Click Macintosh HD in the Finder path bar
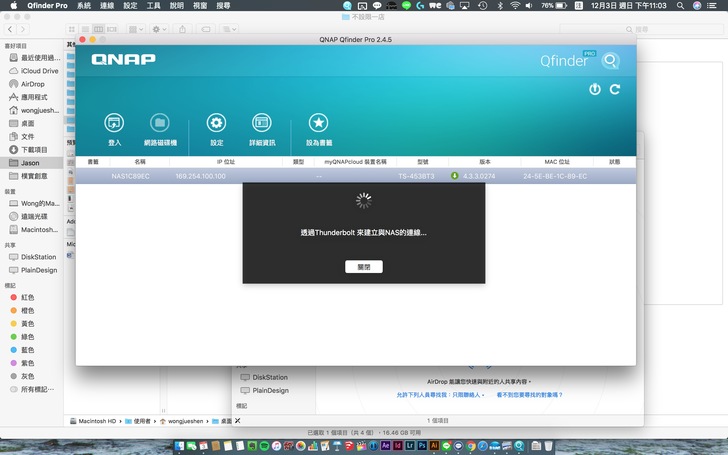 click(93, 421)
